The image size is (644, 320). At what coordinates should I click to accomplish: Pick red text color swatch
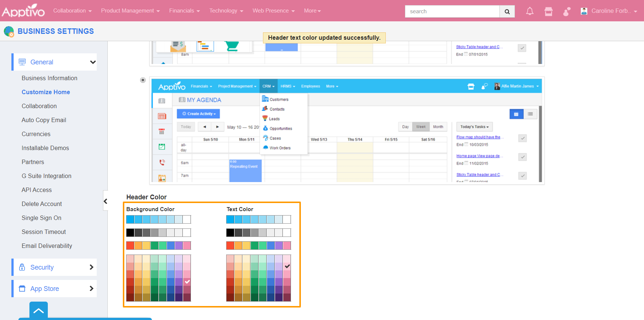[x=230, y=245]
